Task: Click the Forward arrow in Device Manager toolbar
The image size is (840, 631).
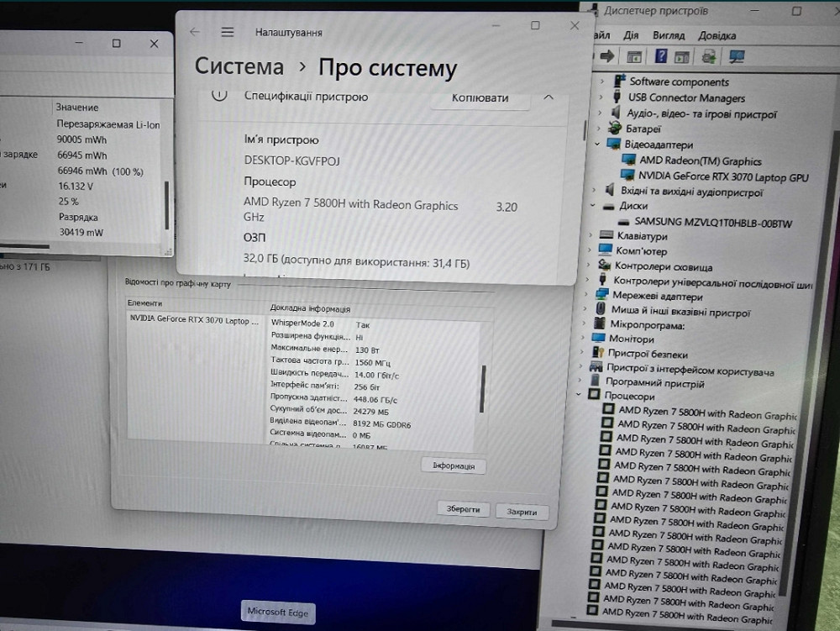Action: 606,56
